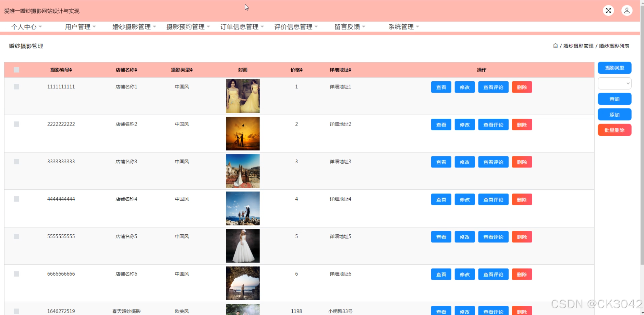Viewport: 644px width, 315px height.
Task: Click 查看评论 for 店铺名称2
Action: point(493,125)
